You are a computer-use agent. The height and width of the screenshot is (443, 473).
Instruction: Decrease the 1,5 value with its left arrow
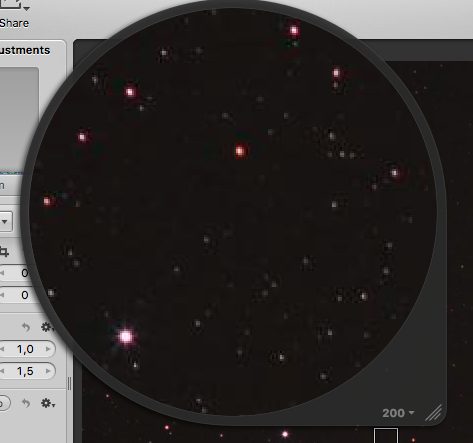tap(2, 371)
